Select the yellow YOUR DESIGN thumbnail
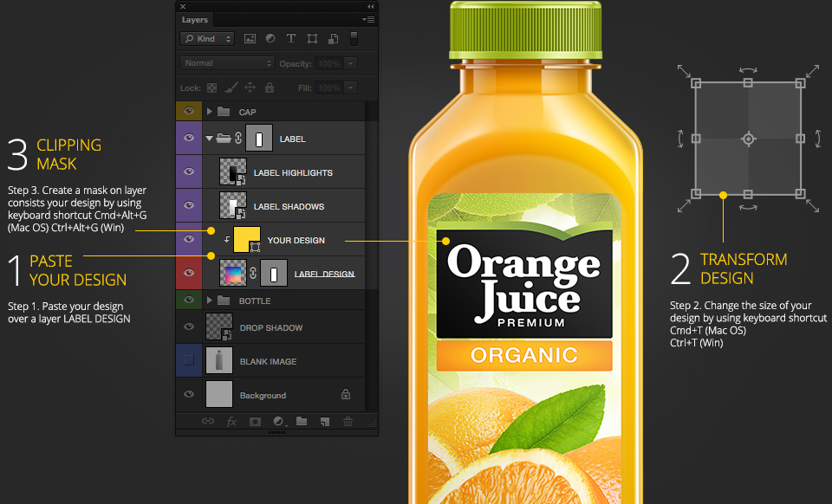This screenshot has width=832, height=504. (x=247, y=240)
